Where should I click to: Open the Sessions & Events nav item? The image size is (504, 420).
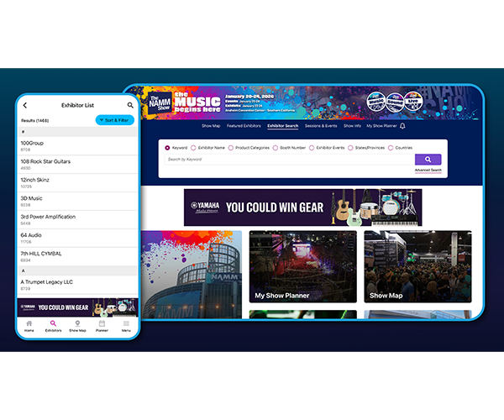pyautogui.click(x=321, y=126)
